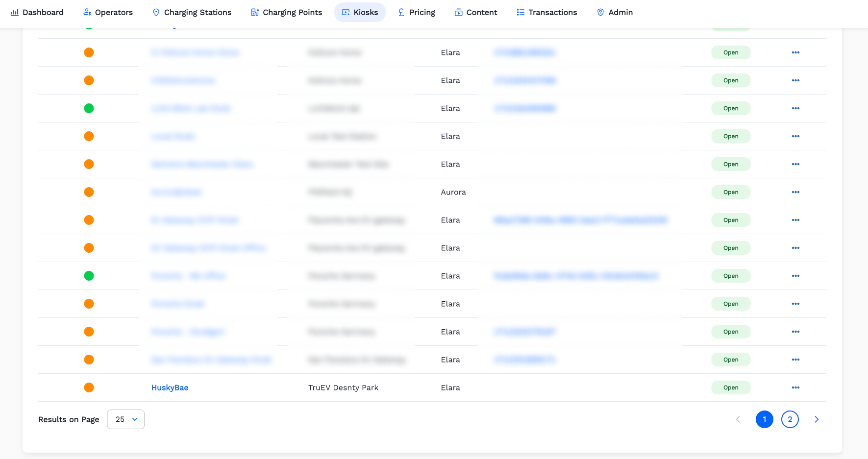Switch to the Transactions tab
The height and width of the screenshot is (459, 868).
click(546, 12)
